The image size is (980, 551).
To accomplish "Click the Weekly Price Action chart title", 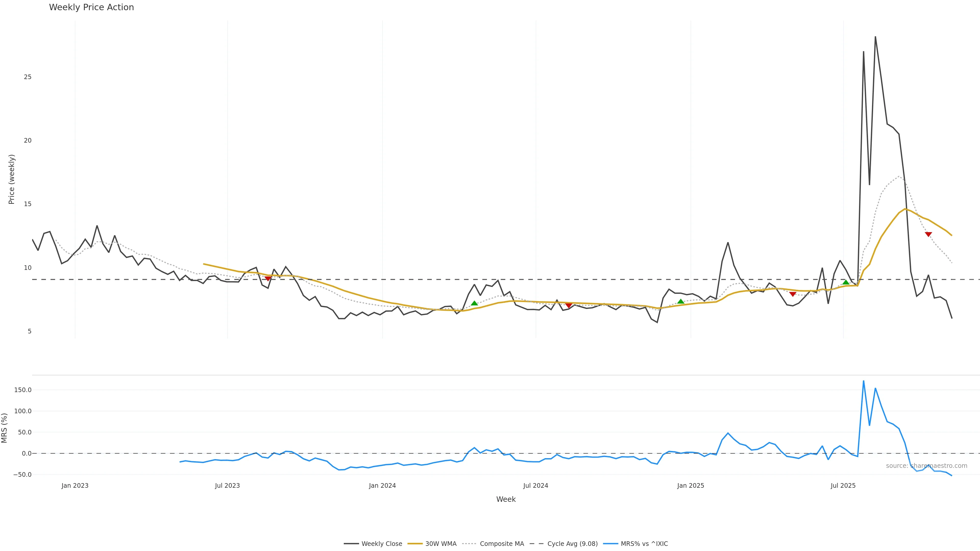I will click(x=91, y=7).
